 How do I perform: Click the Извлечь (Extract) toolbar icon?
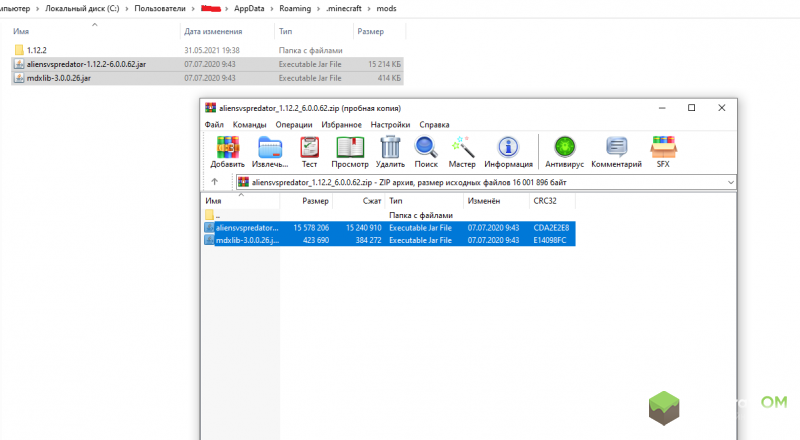click(x=269, y=151)
